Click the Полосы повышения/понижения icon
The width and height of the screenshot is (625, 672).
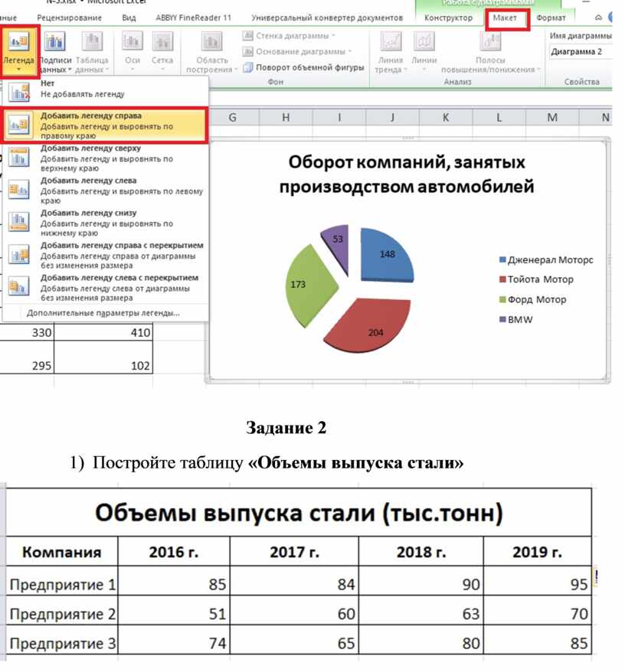click(490, 41)
